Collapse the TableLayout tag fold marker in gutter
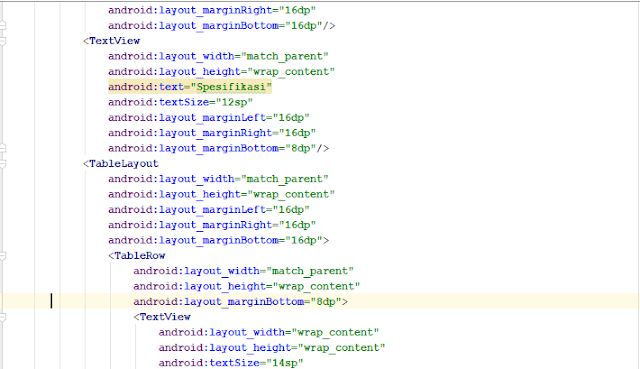The width and height of the screenshot is (640, 369). click(2, 164)
